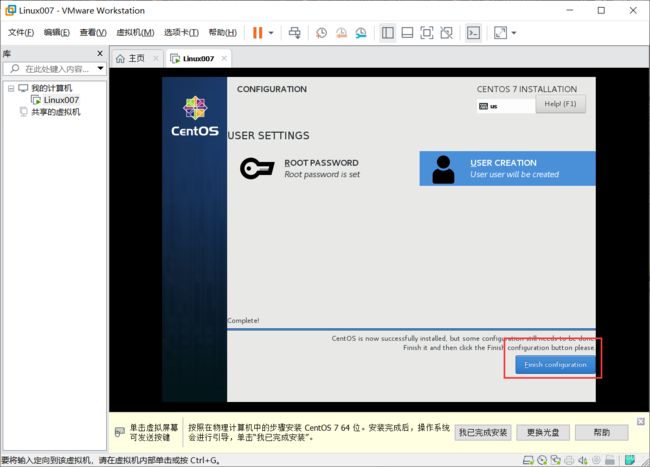
Task: Send Ctrl+Alt+Del to the virtual machine
Action: [295, 33]
